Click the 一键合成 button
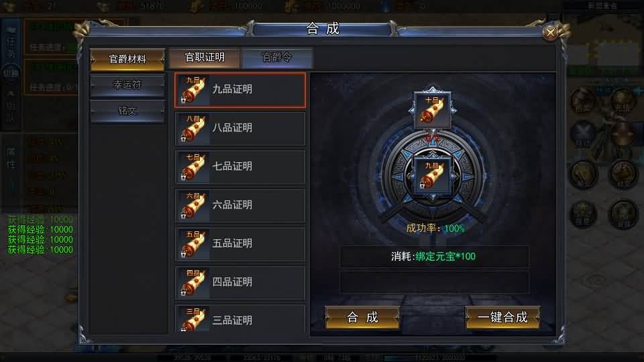Viewport: 644px width, 362px height. coord(502,317)
